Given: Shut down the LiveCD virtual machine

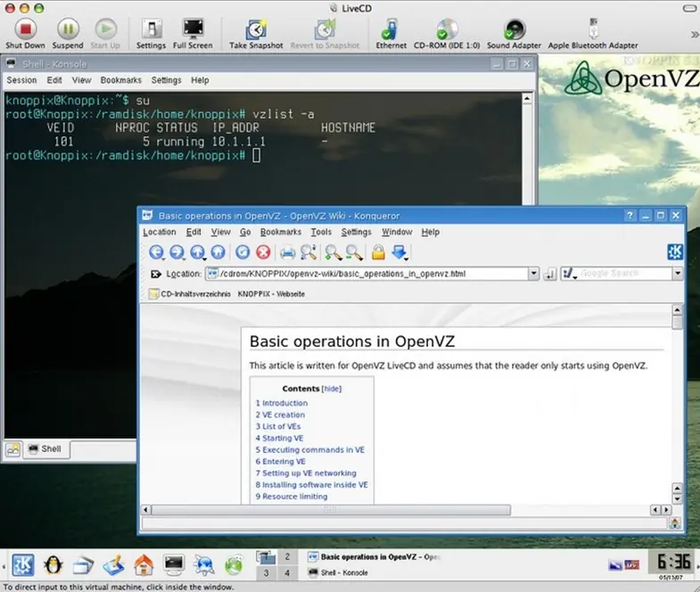Looking at the screenshot, I should (25, 34).
